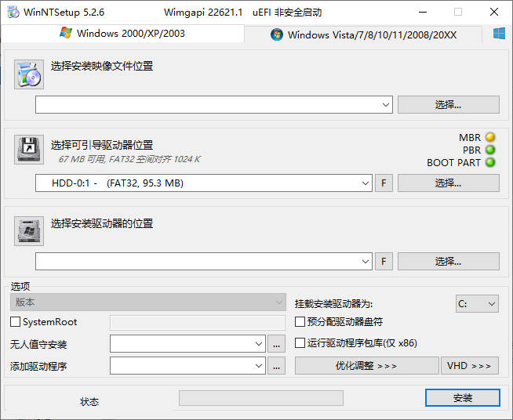Close the WinNTSetup window

494,12
